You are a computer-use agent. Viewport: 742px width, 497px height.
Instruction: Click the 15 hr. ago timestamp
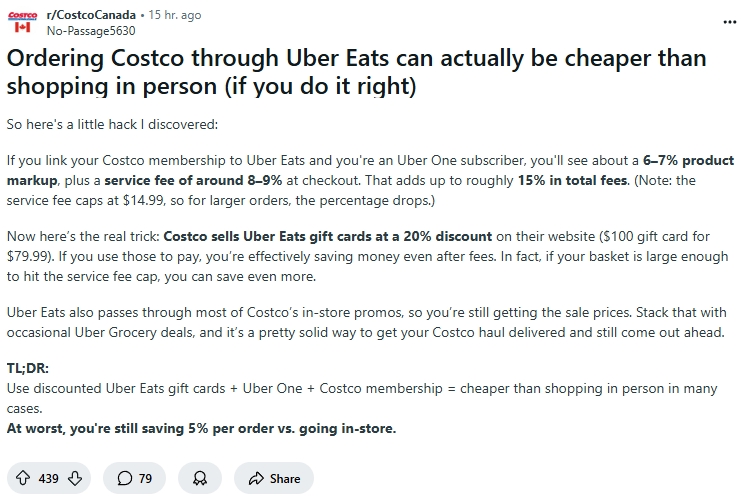click(x=175, y=15)
